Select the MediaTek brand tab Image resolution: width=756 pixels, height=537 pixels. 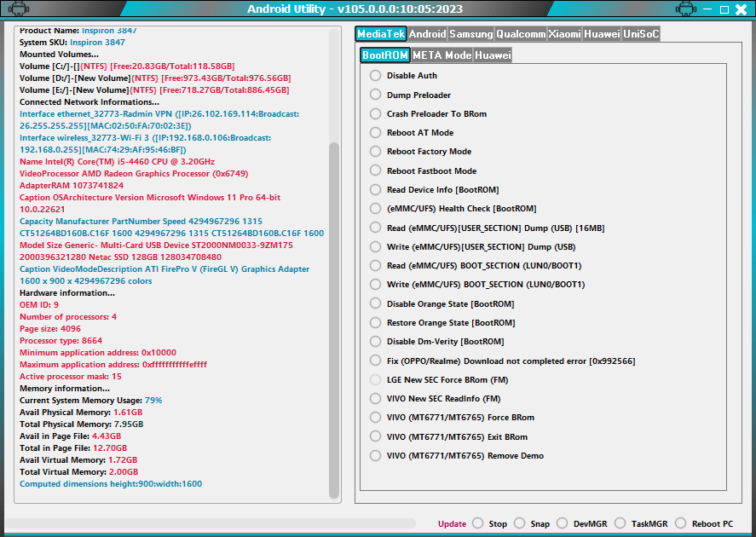coord(380,33)
